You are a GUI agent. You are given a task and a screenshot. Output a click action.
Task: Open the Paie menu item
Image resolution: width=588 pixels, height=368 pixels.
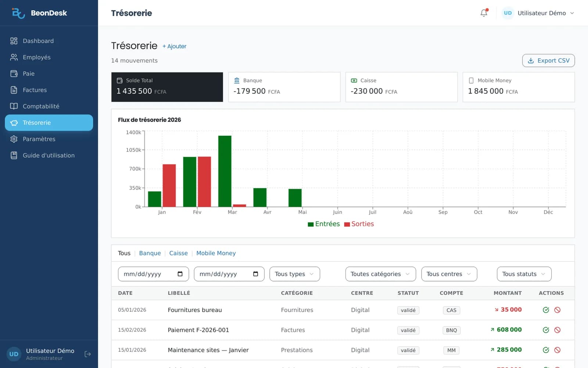49,74
